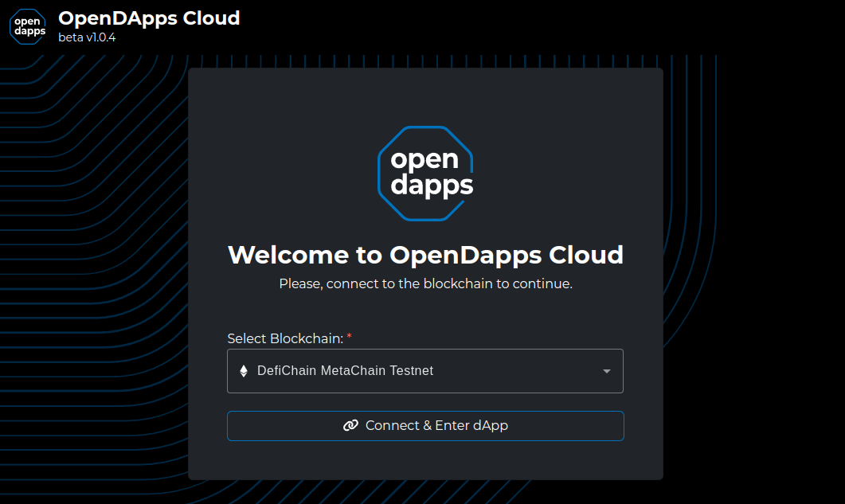
Task: Click the Ethereum diamond icon in the blockchain selector
Action: coord(244,371)
